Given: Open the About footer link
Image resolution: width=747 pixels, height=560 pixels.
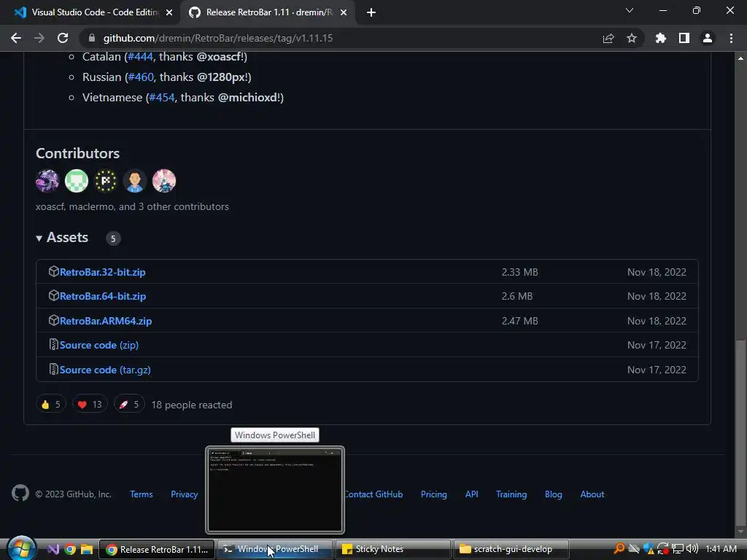Looking at the screenshot, I should pyautogui.click(x=592, y=495).
